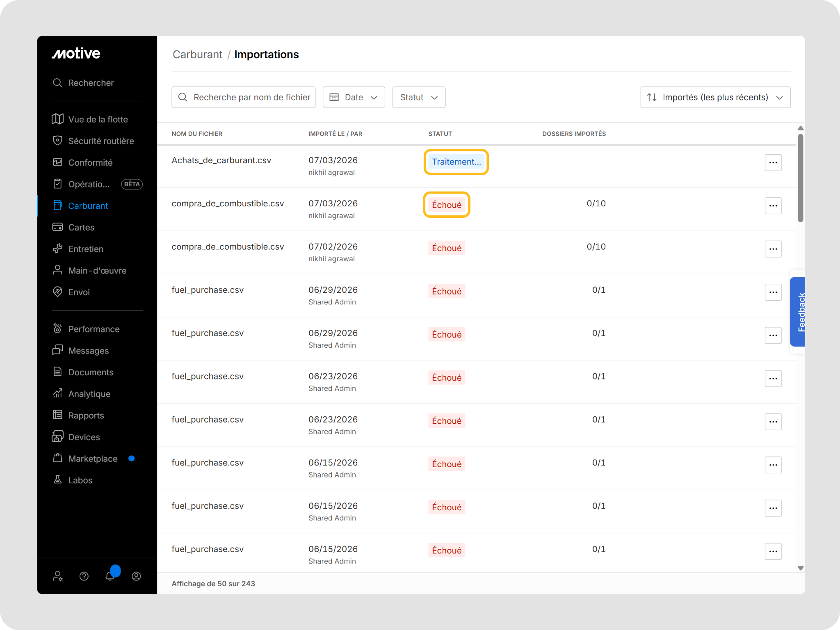
Task: Click the Motive logo
Action: pos(76,53)
